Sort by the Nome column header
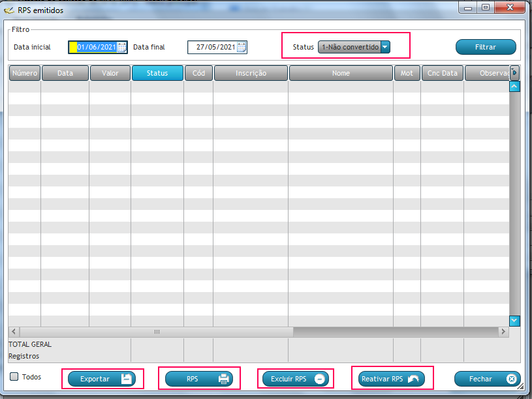The height and width of the screenshot is (399, 532). pyautogui.click(x=341, y=73)
